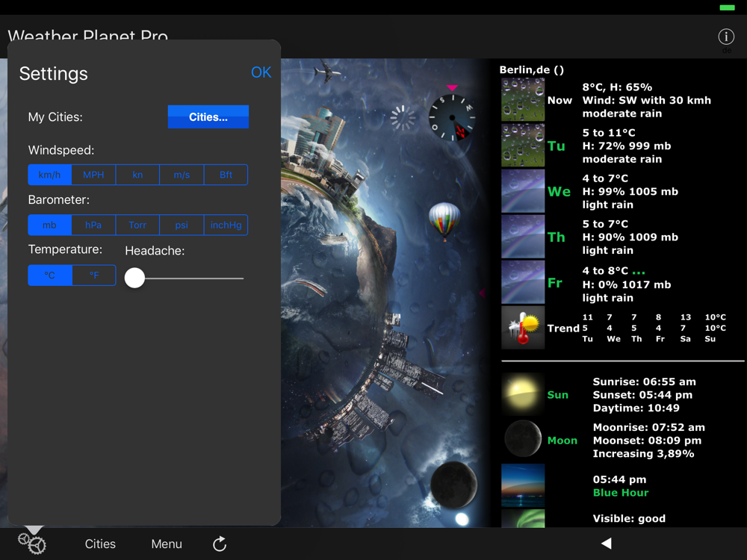This screenshot has height=560, width=747.
Task: Set barometer unit to hPa
Action: coord(93,225)
